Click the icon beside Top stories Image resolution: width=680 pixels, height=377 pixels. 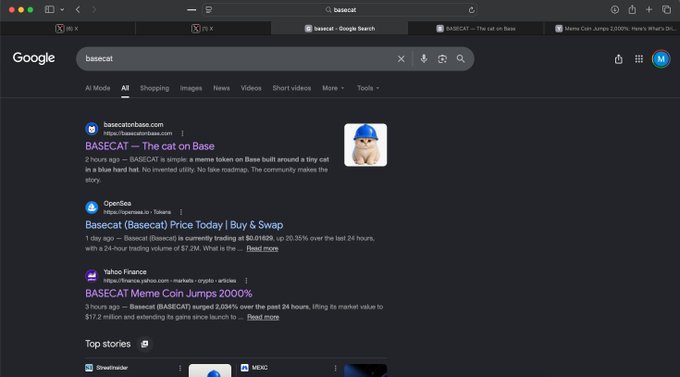(144, 344)
